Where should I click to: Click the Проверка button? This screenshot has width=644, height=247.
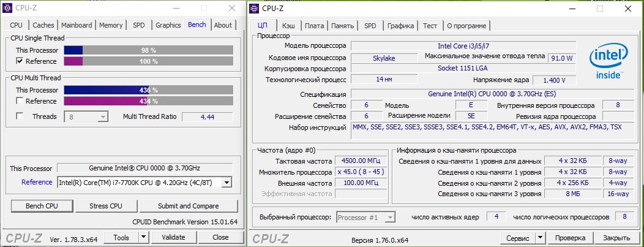click(x=570, y=238)
